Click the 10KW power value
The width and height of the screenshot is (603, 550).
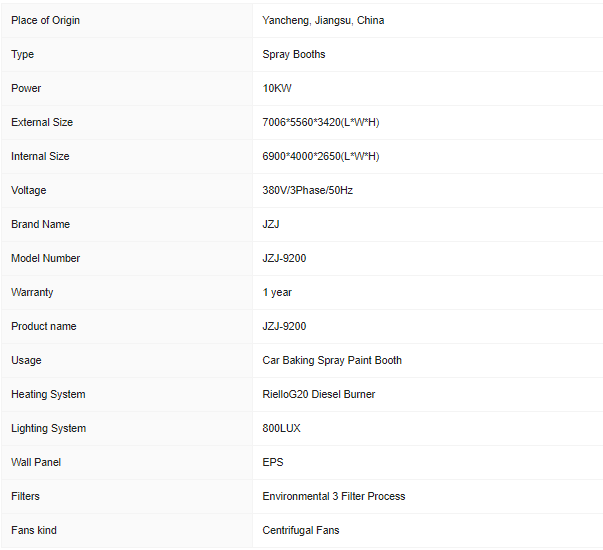[277, 88]
